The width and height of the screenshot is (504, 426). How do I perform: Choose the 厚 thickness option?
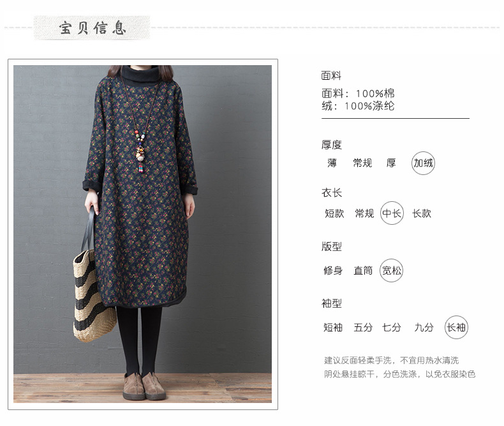391,163
